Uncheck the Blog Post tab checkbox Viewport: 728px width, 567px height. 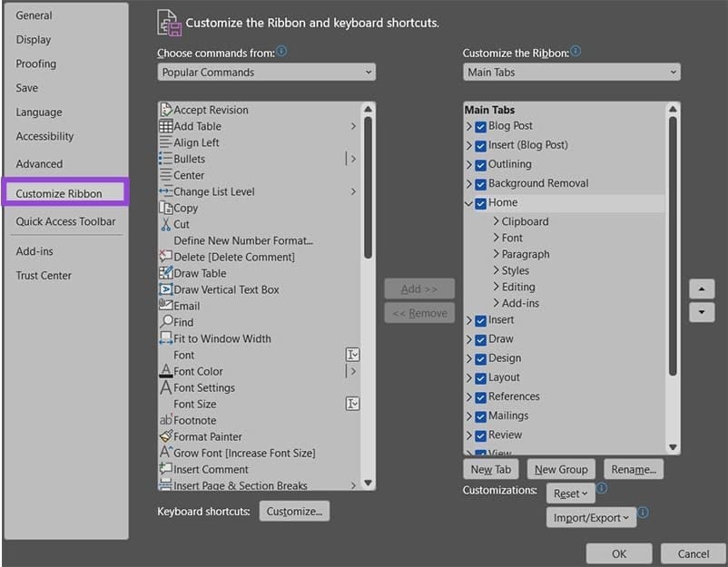481,126
